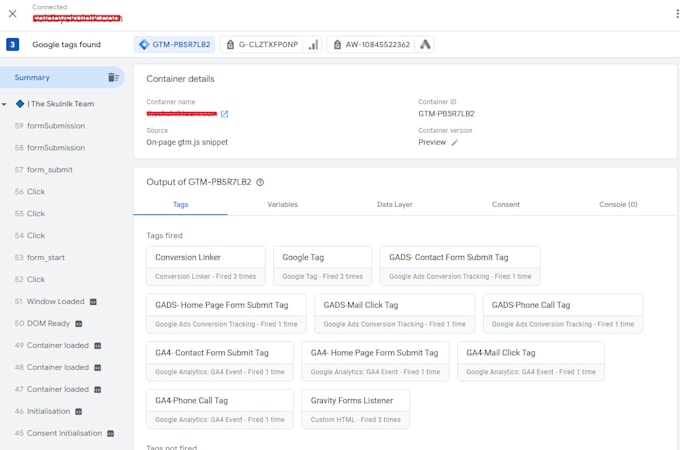This screenshot has height=450, width=680.
Task: Click the badge icon beside 49 Container loaded
Action: coord(98,346)
